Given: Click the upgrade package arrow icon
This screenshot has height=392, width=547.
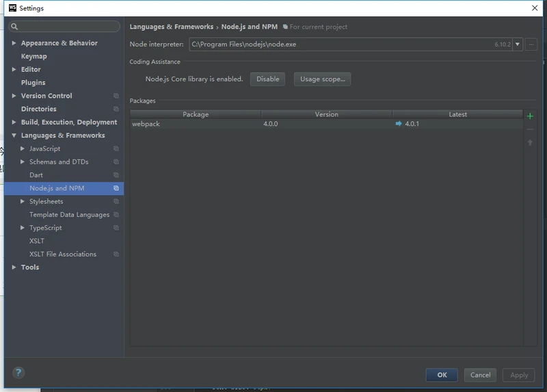Looking at the screenshot, I should click(530, 142).
